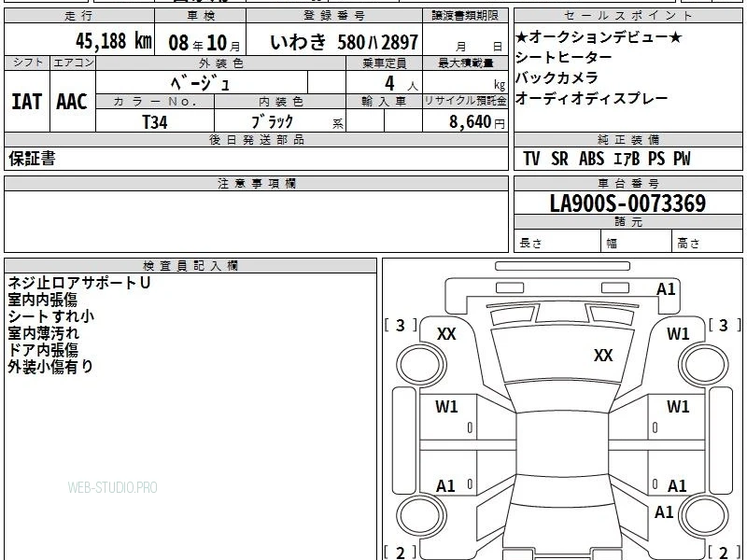Select the interior color ブラック
The height and width of the screenshot is (560, 747).
(x=272, y=122)
